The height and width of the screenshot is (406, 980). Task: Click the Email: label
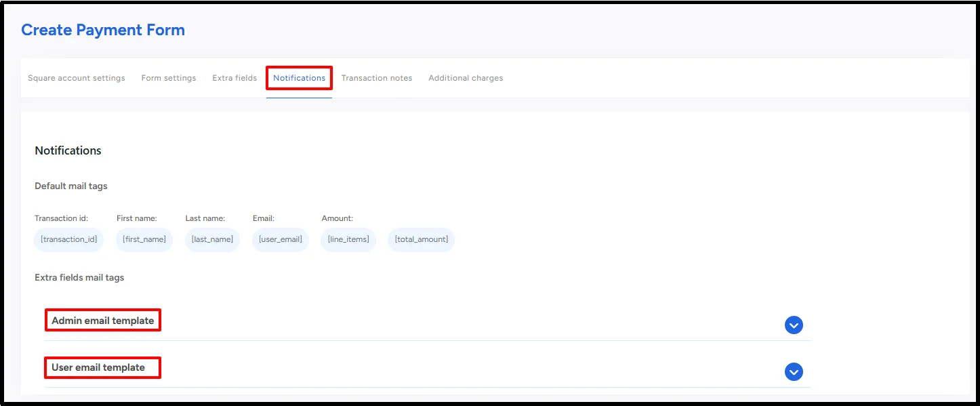[x=264, y=218]
